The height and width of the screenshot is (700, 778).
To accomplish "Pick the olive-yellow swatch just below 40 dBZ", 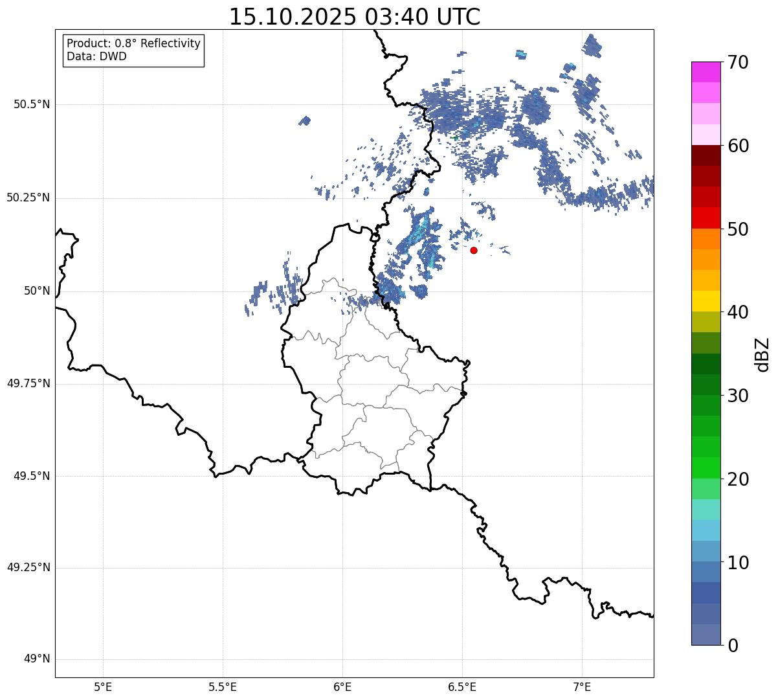I will [706, 322].
